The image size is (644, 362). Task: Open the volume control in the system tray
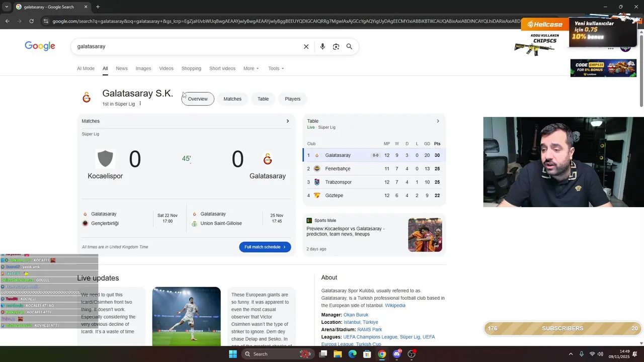click(x=600, y=354)
